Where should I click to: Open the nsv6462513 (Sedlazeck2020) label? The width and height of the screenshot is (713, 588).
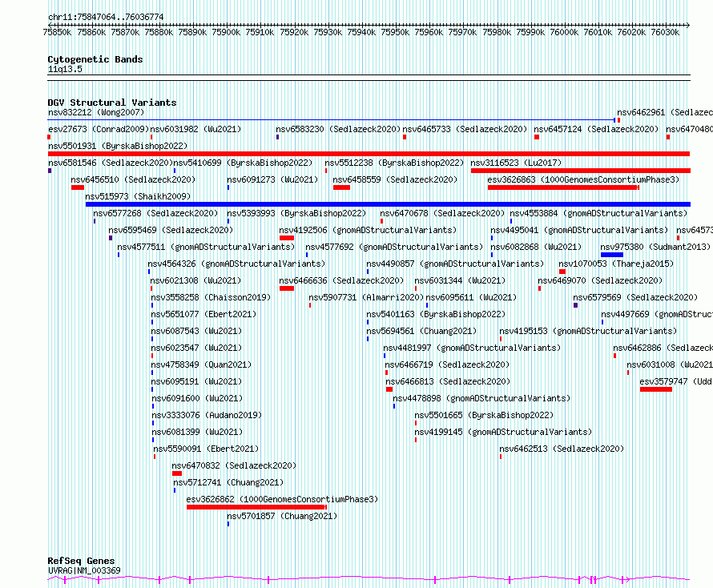562,449
